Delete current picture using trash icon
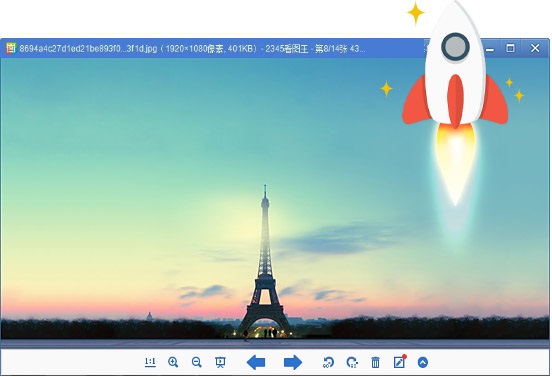The height and width of the screenshot is (377, 552). click(375, 363)
